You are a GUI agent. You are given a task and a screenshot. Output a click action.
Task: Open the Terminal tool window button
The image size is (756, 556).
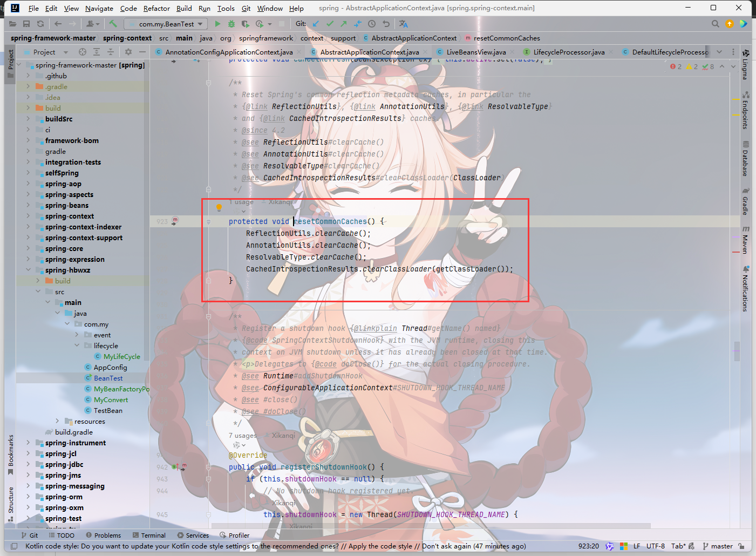[148, 535]
